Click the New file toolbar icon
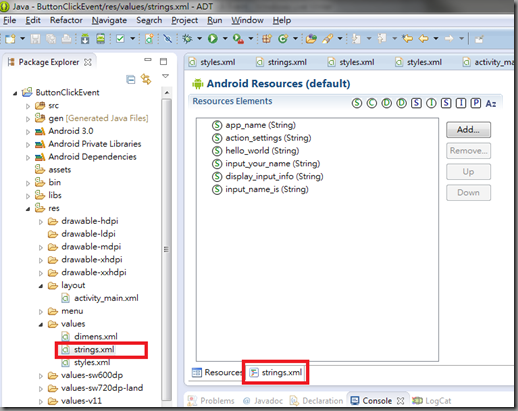 (x=10, y=39)
